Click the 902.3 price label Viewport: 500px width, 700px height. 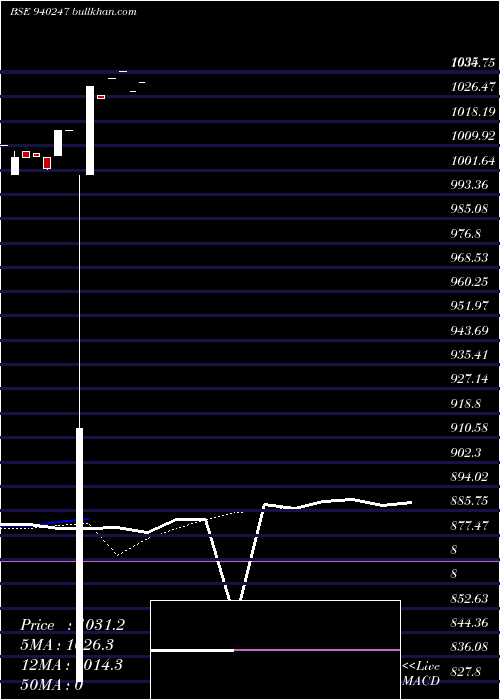(x=466, y=453)
